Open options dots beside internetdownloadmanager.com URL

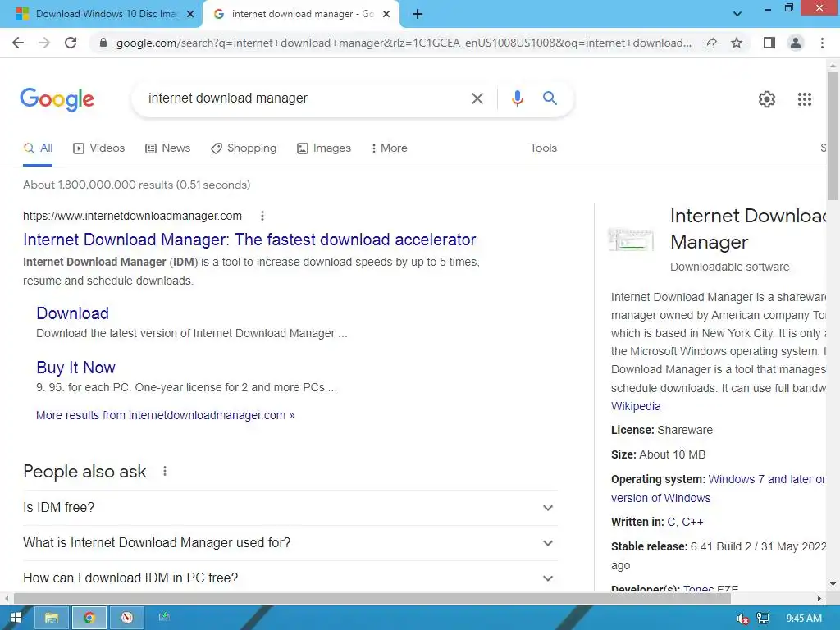coord(262,216)
